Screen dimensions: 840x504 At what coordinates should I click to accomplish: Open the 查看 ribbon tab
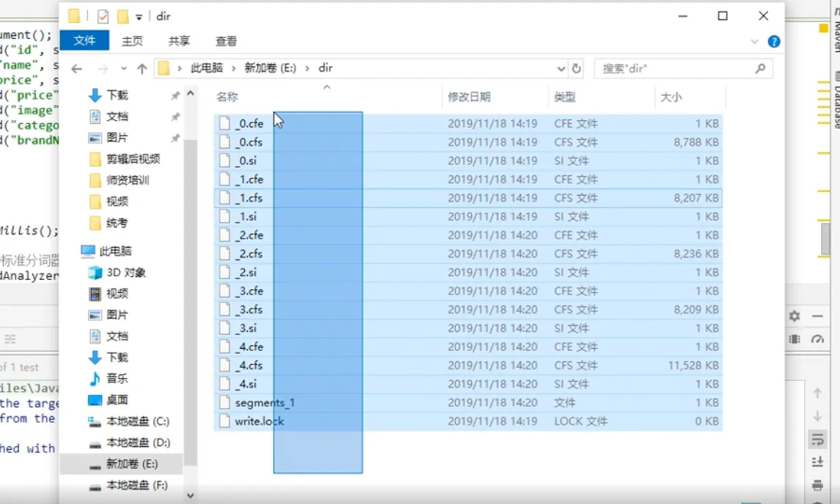point(226,41)
